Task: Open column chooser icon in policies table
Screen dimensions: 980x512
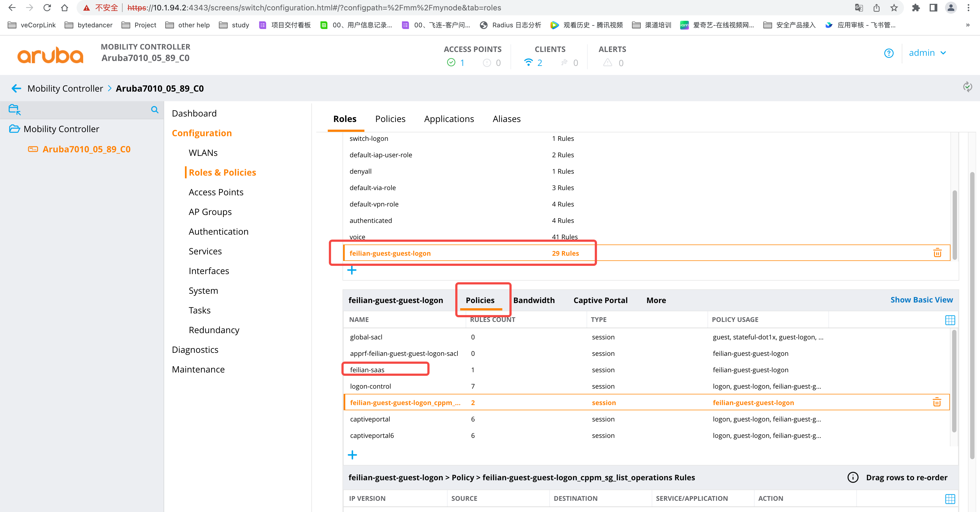Action: pos(950,320)
